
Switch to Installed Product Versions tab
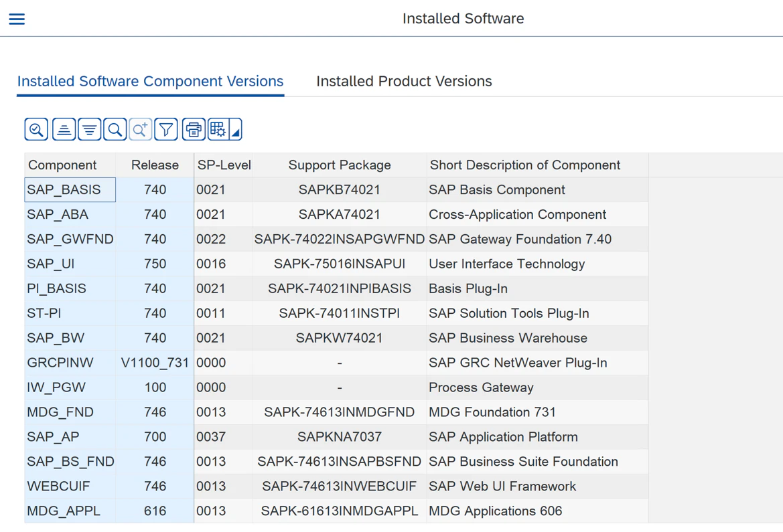(x=404, y=82)
